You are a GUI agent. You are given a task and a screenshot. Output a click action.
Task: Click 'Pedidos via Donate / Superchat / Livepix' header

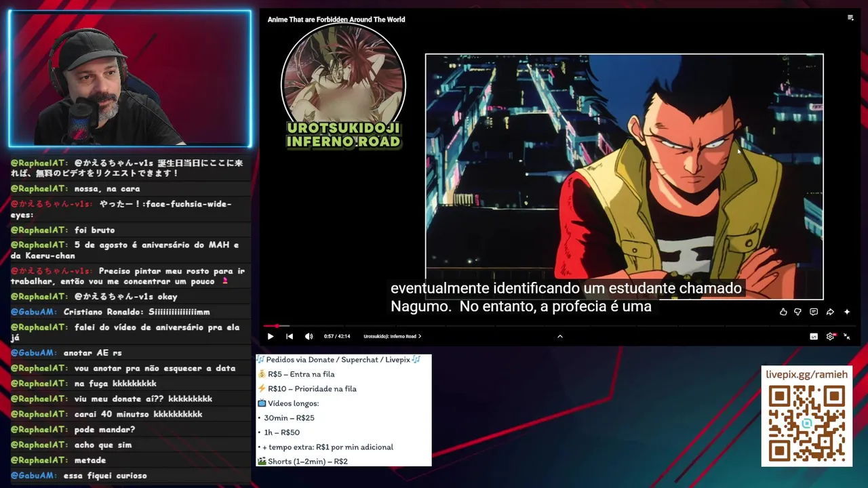[338, 360]
